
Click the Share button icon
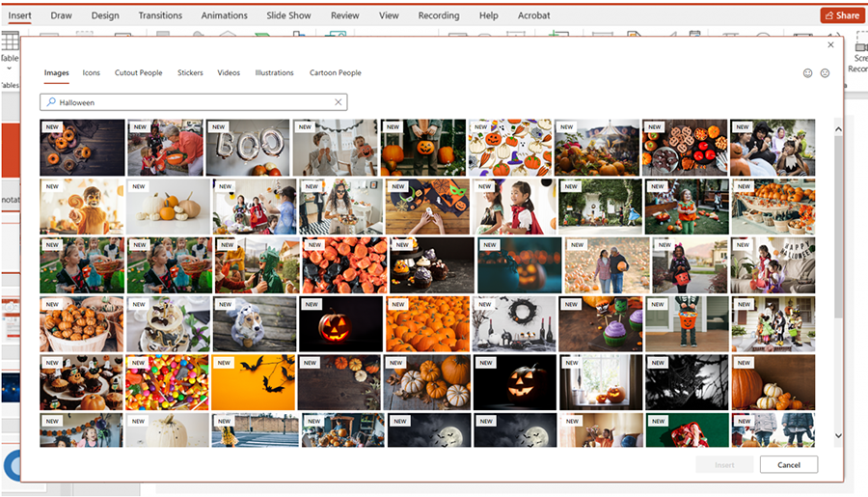pyautogui.click(x=829, y=15)
